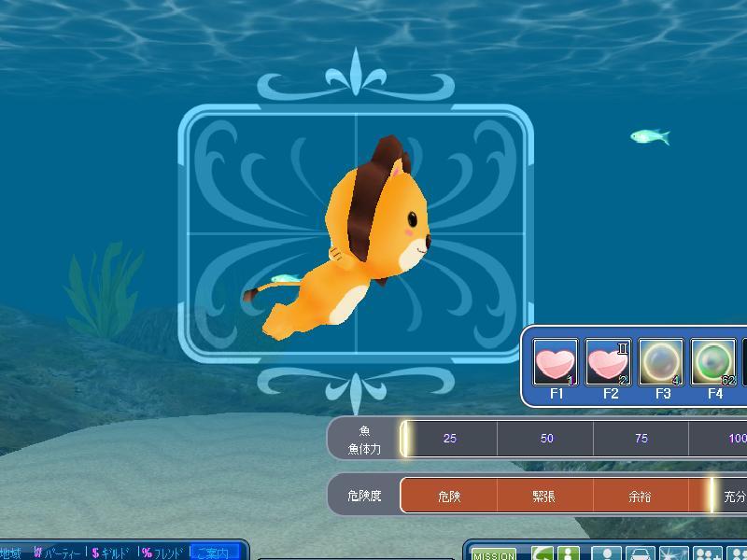
Task: Select the 地域 chat tab
Action: coord(10,553)
